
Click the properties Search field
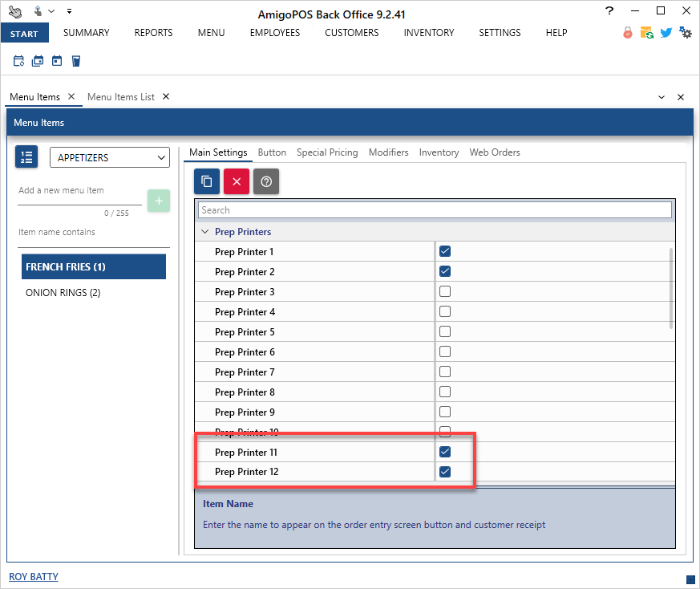pyautogui.click(x=434, y=210)
